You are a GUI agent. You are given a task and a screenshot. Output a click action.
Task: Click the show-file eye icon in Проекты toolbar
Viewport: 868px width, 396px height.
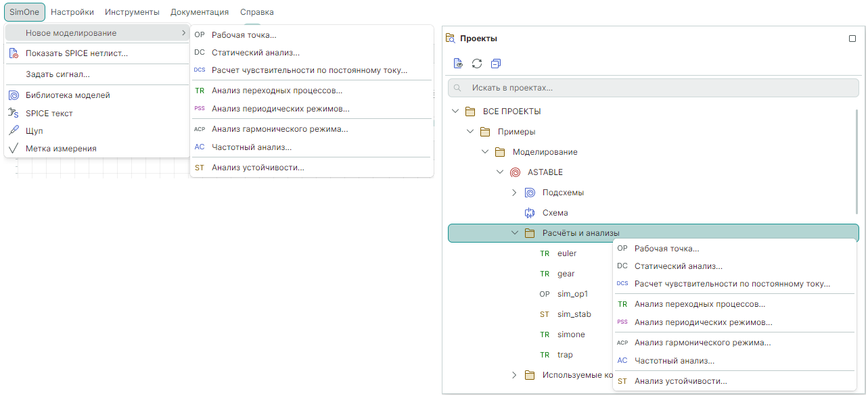[458, 64]
